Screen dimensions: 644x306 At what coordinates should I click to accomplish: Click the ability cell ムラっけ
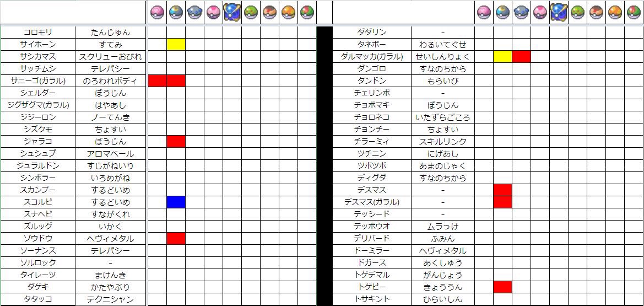(x=443, y=226)
